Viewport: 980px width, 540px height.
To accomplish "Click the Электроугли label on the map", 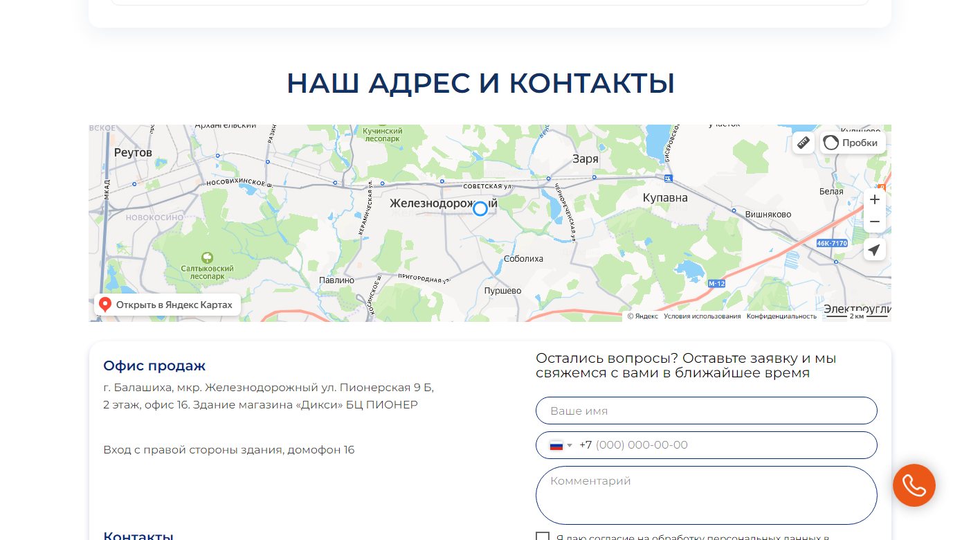I will point(857,309).
